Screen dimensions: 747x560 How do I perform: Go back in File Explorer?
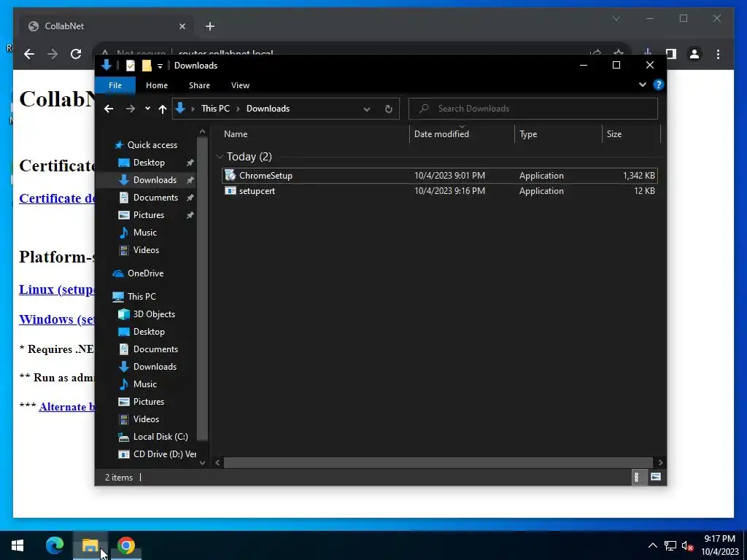click(109, 109)
